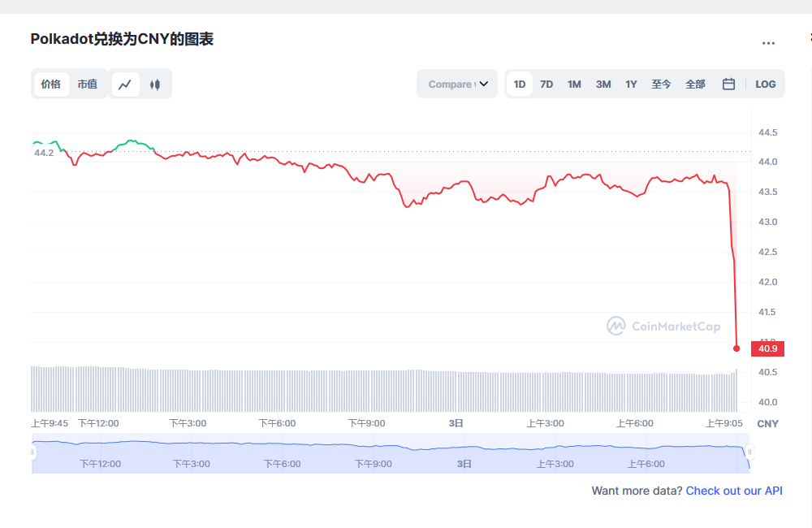Screen dimensions: 812x528
Task: Toggle LOG scale on the chart
Action: pos(766,84)
